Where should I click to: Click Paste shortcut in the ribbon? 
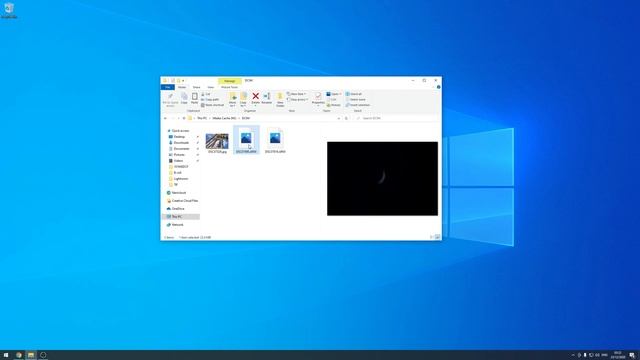click(x=212, y=105)
